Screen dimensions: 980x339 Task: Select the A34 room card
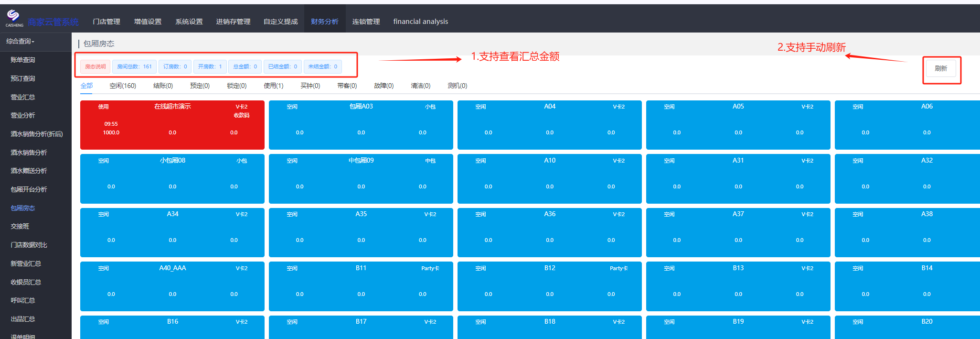[x=172, y=232]
